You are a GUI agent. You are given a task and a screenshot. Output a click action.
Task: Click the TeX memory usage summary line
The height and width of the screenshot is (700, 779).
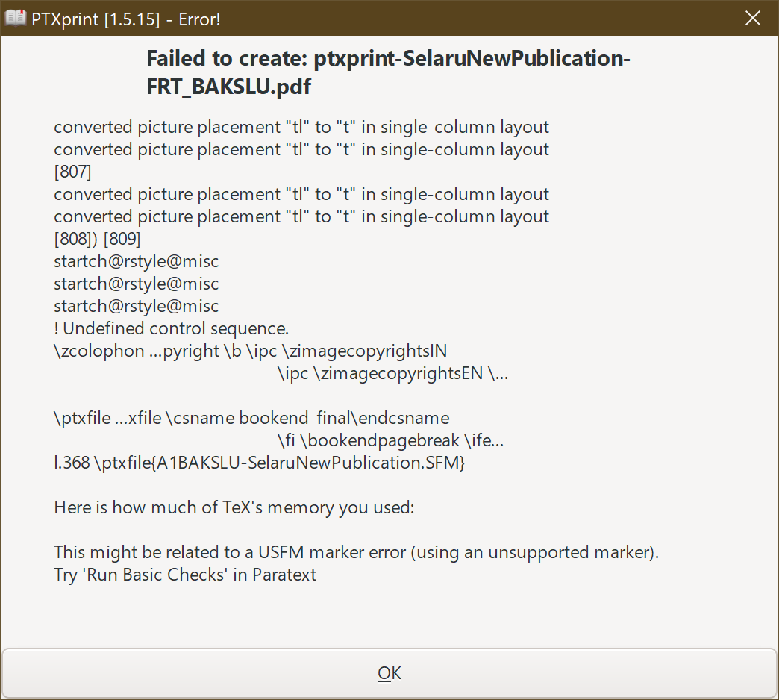pyautogui.click(x=235, y=507)
